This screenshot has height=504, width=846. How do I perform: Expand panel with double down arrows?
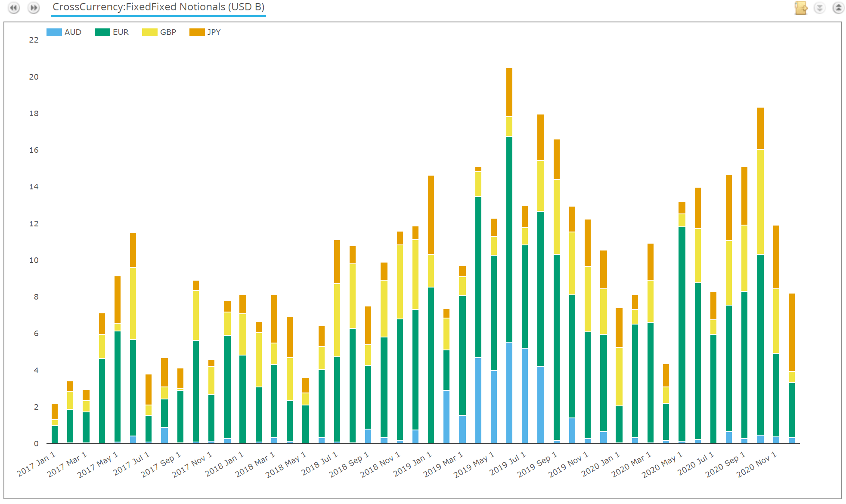coord(819,8)
